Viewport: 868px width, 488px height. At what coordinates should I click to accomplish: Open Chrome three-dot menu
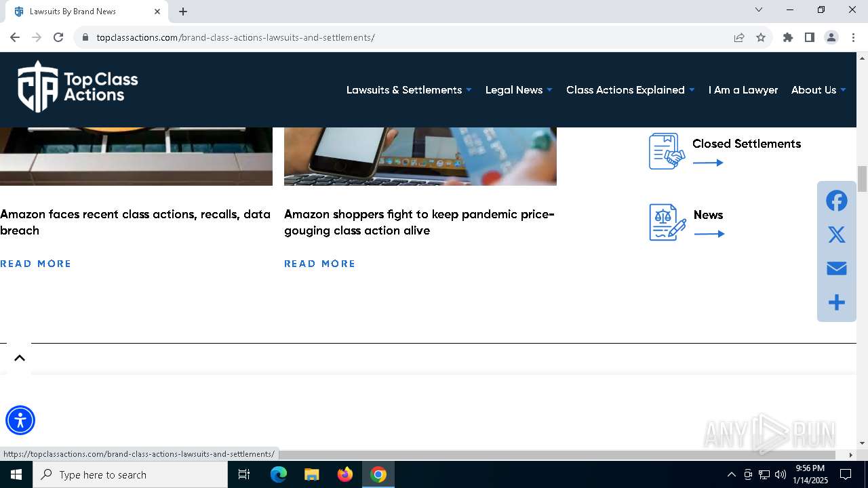coord(853,37)
